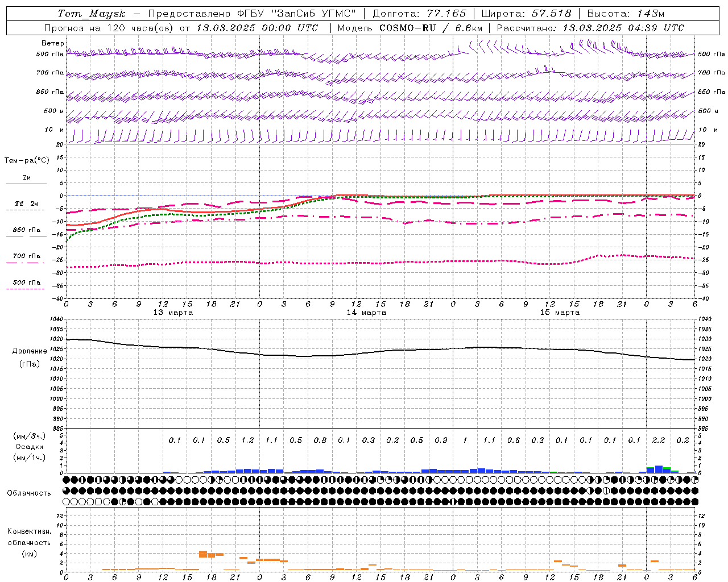Click the '(км)' convective height unit
The width and height of the screenshot is (728, 582).
29,554
